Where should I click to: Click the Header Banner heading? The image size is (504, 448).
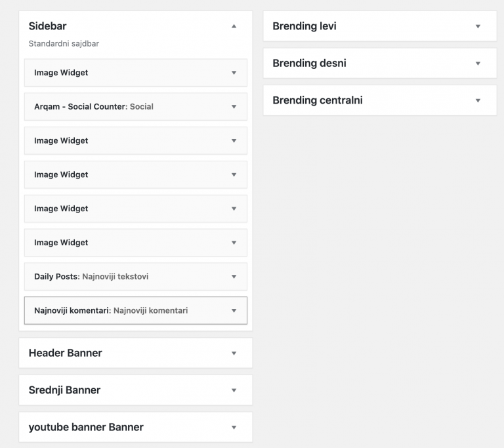(65, 353)
